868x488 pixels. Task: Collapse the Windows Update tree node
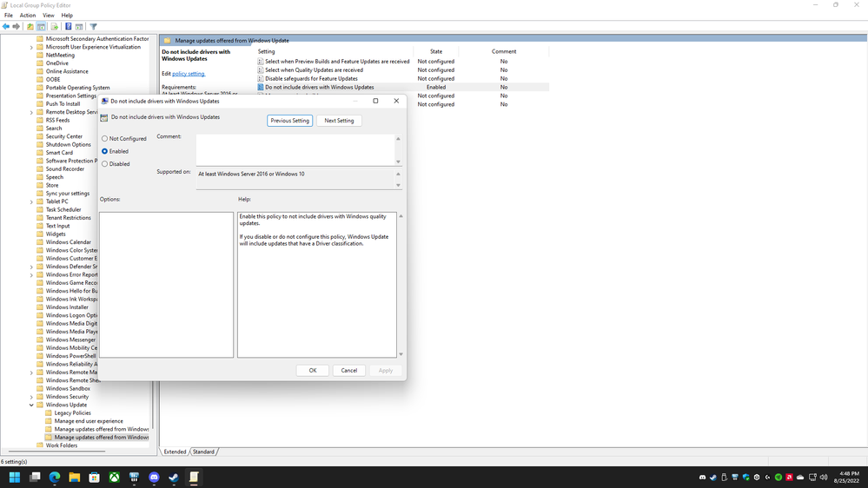coord(31,405)
